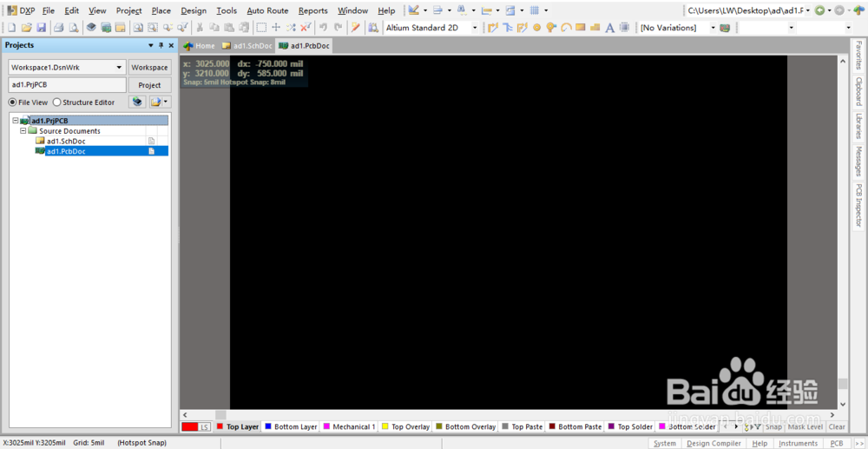This screenshot has width=868, height=449.
Task: Open the Libraries side panel tab
Action: coord(858,126)
